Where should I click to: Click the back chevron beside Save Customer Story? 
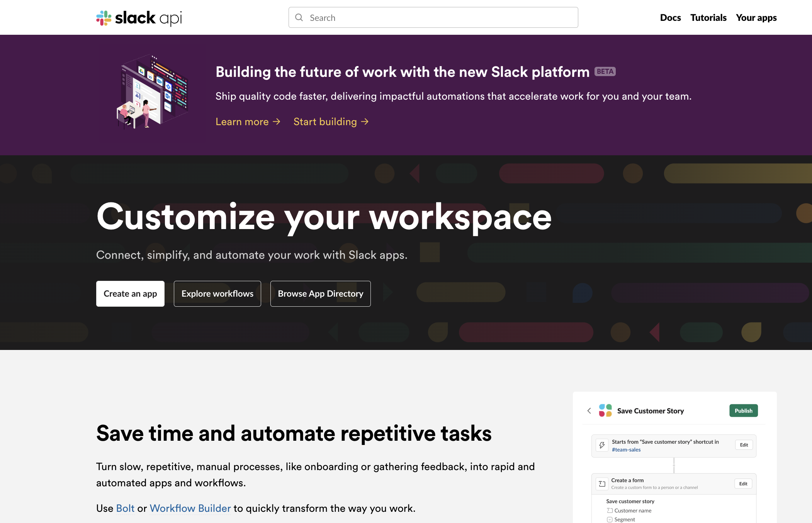(589, 411)
